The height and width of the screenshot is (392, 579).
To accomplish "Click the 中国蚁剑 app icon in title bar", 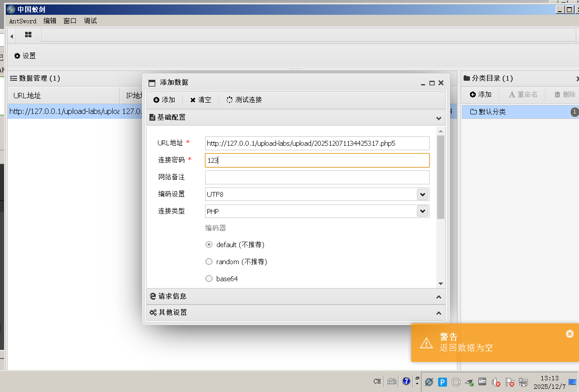I will (11, 9).
